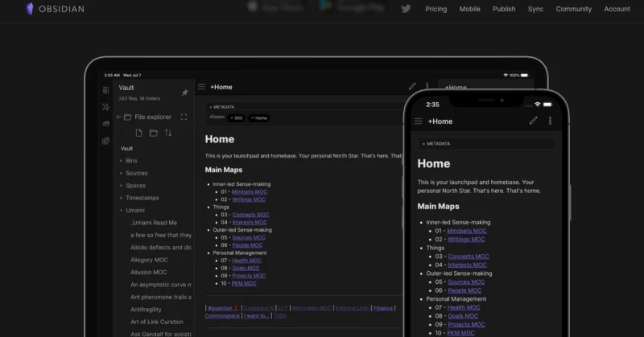Open the Reminders MOC link
This screenshot has width=644, height=337.
pos(312,308)
